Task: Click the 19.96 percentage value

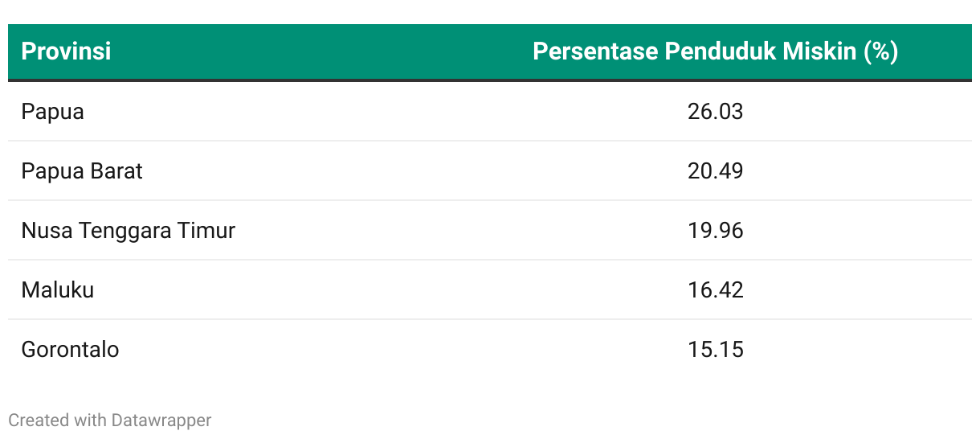Action: point(715,231)
